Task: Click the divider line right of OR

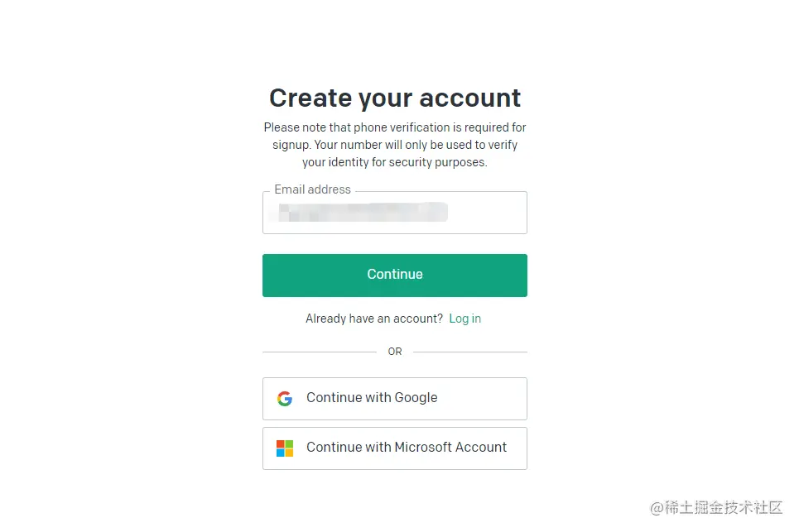Action: pos(470,352)
